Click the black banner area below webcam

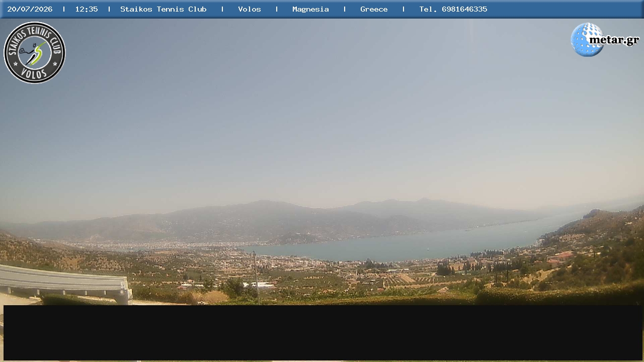323,332
